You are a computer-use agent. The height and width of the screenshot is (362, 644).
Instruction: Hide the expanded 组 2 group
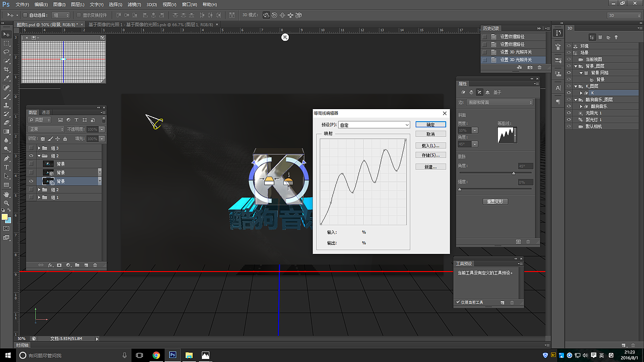coord(31,156)
